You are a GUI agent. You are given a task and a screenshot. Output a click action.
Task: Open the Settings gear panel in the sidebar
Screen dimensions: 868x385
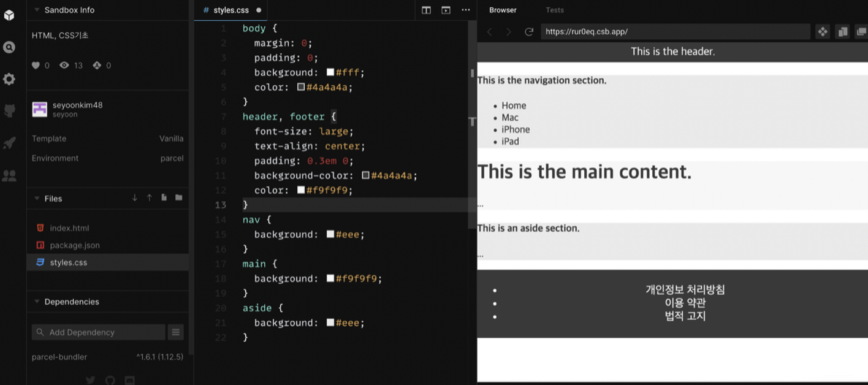pyautogui.click(x=9, y=79)
